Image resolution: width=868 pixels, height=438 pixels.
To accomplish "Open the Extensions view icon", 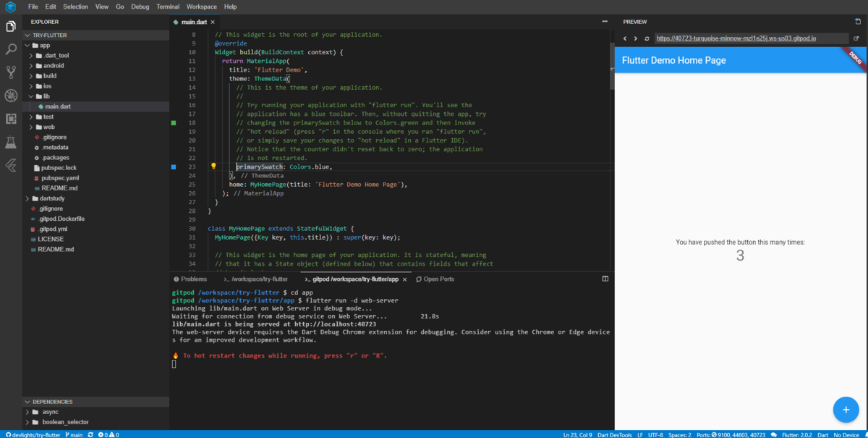I will click(x=11, y=119).
